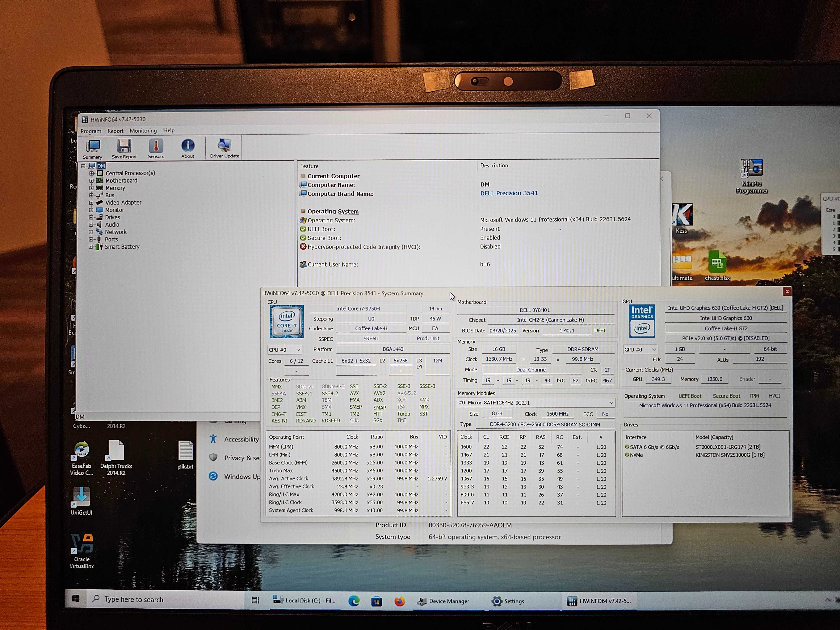Image resolution: width=840 pixels, height=630 pixels.
Task: Click the Intel Core i7-9750H field
Action: (x=358, y=309)
